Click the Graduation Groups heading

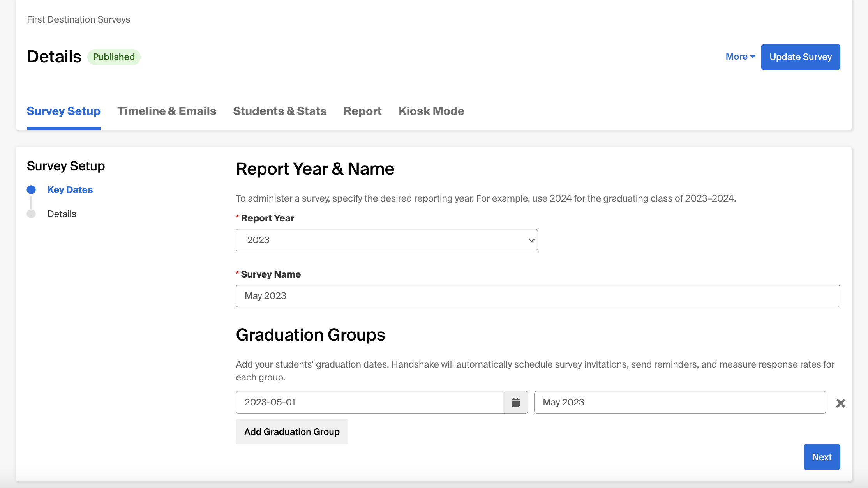point(310,335)
